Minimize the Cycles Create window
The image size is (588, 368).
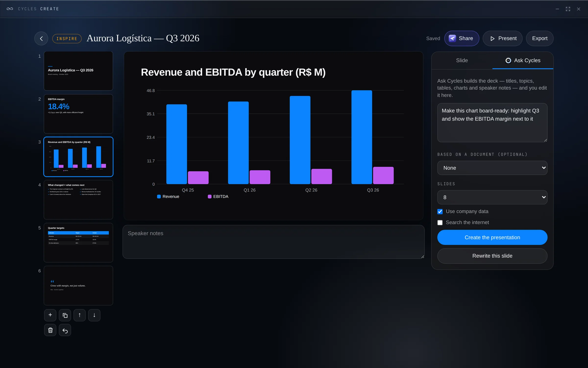tap(557, 9)
